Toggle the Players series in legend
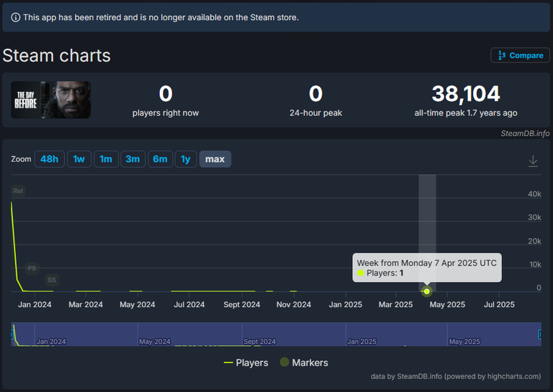 click(246, 363)
